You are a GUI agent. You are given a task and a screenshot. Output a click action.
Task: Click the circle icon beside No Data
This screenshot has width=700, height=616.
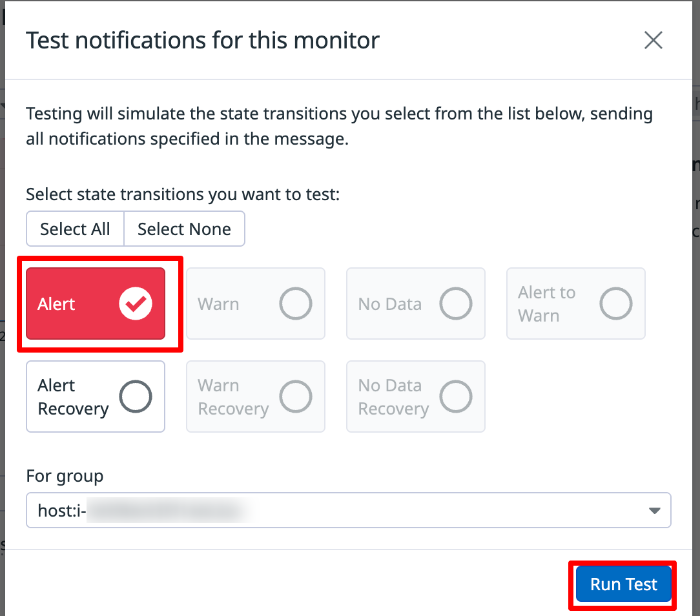(x=455, y=304)
